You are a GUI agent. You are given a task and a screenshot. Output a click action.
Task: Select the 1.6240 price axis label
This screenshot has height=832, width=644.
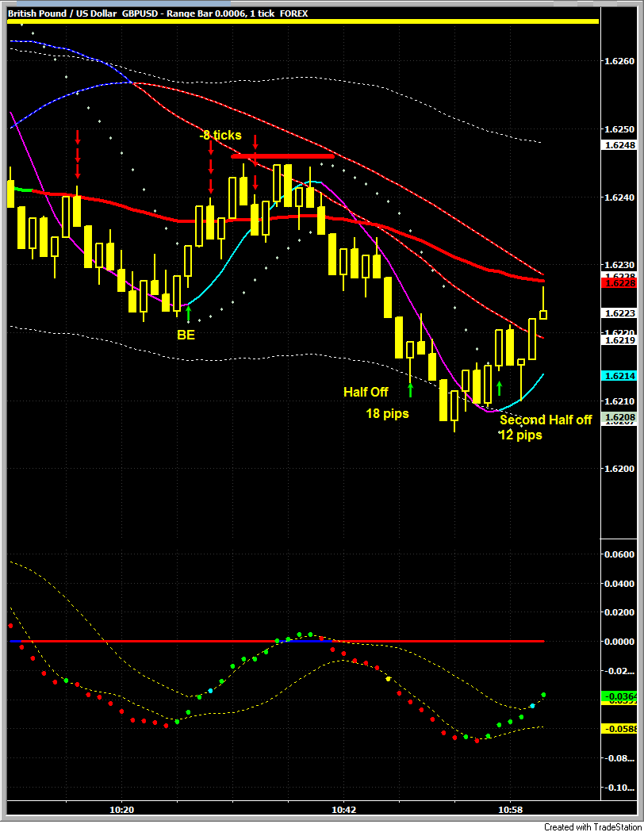(x=619, y=197)
